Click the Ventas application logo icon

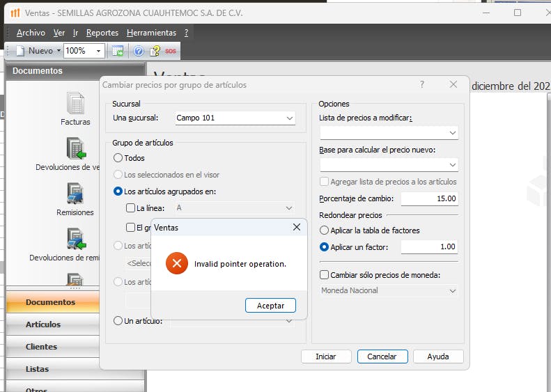(x=15, y=13)
